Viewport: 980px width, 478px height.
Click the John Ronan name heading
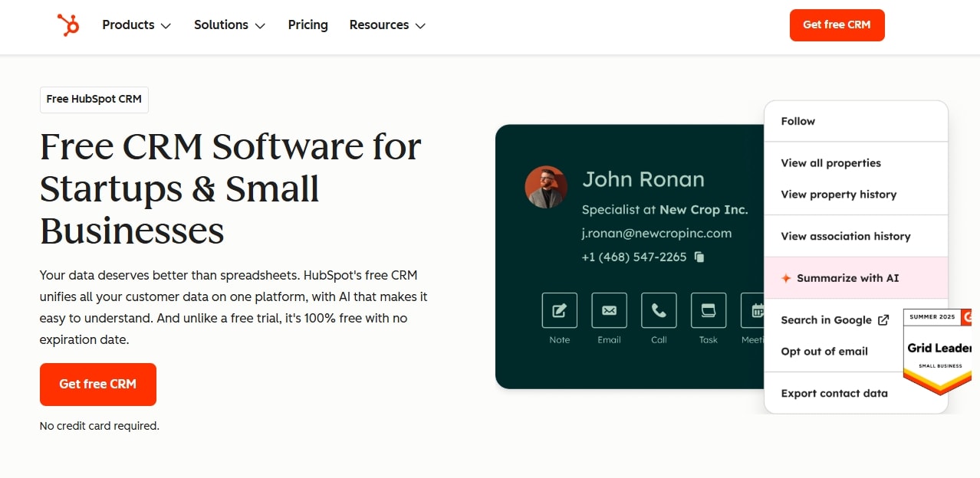(x=643, y=179)
